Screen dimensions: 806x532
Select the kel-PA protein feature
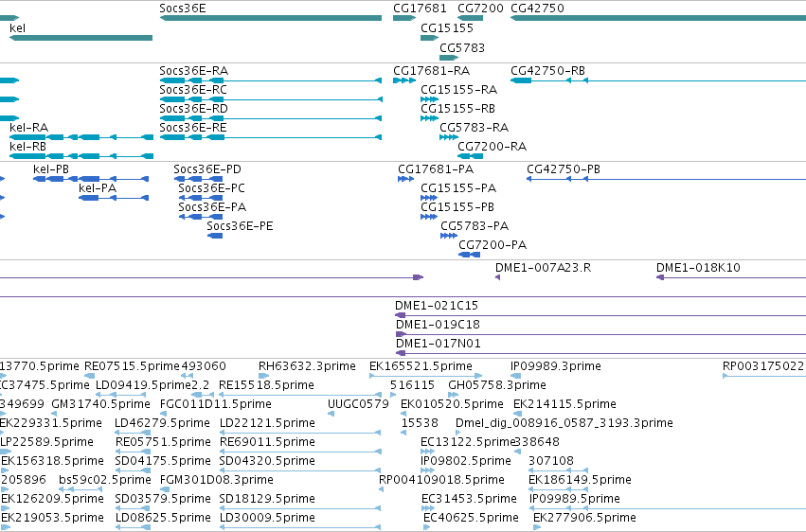click(114, 198)
